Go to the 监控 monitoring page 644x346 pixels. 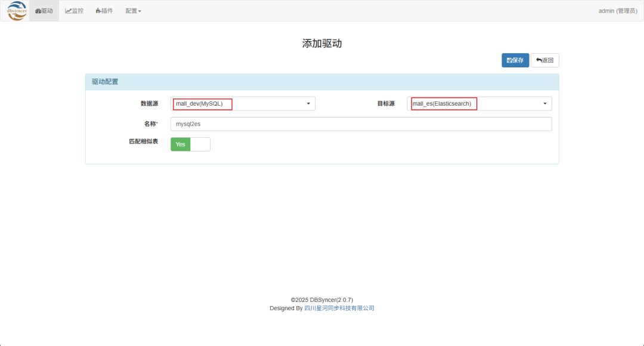[75, 11]
